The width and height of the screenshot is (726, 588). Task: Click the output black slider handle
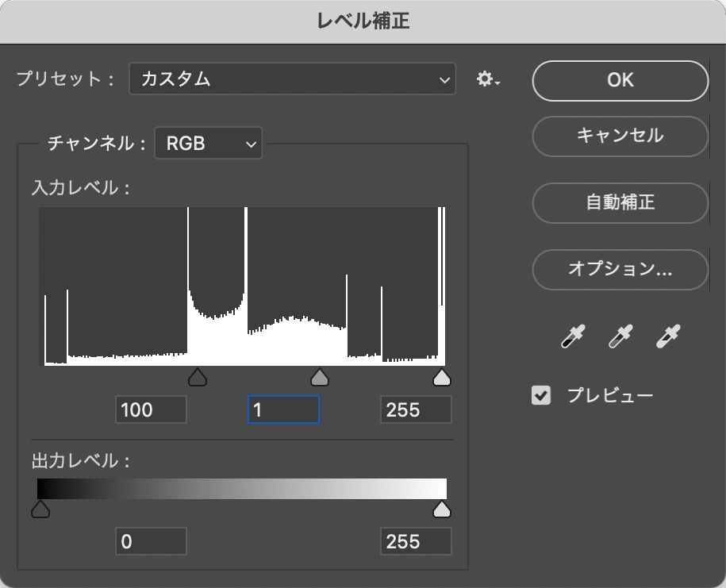coord(40,509)
